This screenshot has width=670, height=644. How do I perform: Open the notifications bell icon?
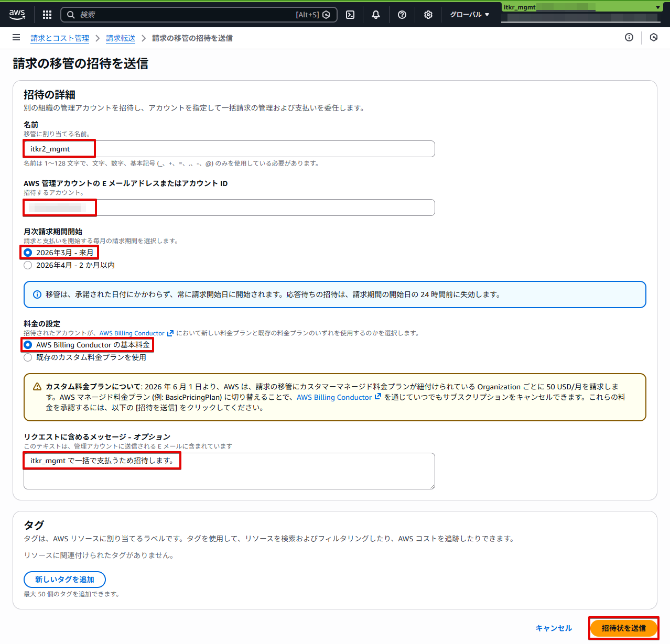[376, 15]
